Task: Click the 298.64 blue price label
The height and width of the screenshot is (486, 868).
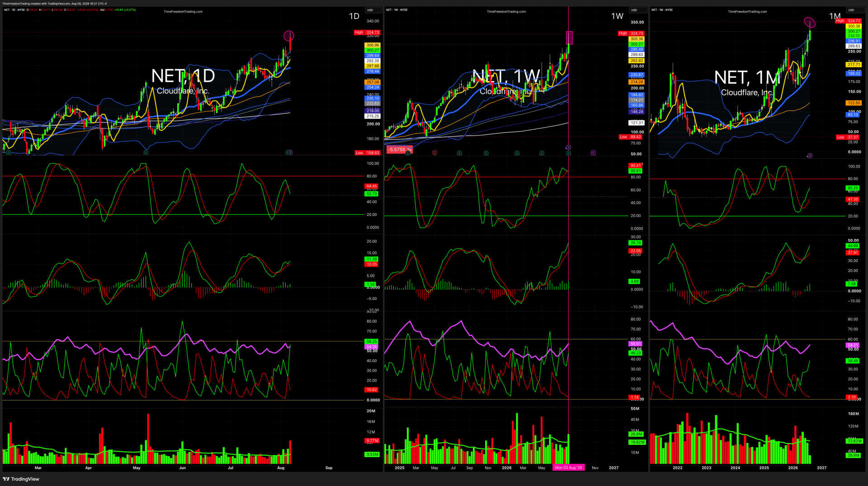Action: pos(373,56)
